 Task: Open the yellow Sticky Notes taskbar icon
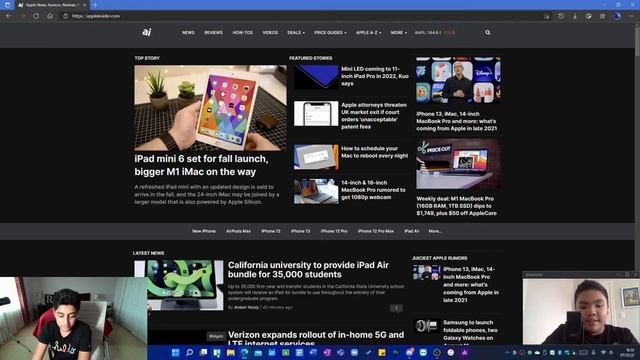click(x=382, y=353)
